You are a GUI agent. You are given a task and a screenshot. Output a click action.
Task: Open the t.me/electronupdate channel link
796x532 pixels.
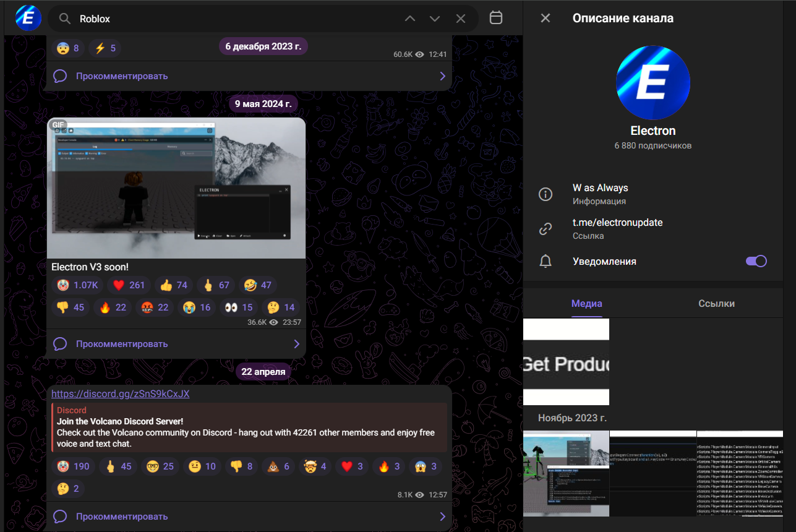(618, 222)
